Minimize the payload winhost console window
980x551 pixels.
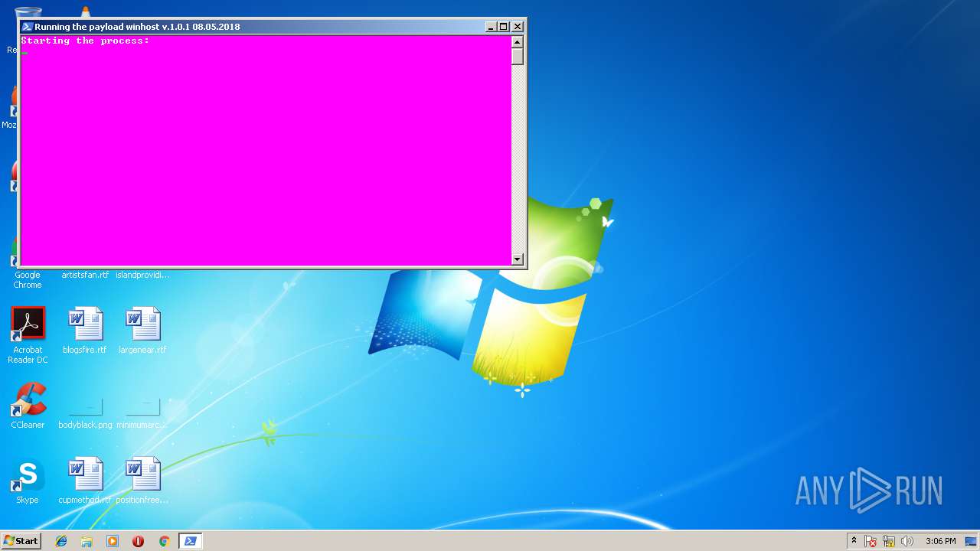[491, 27]
